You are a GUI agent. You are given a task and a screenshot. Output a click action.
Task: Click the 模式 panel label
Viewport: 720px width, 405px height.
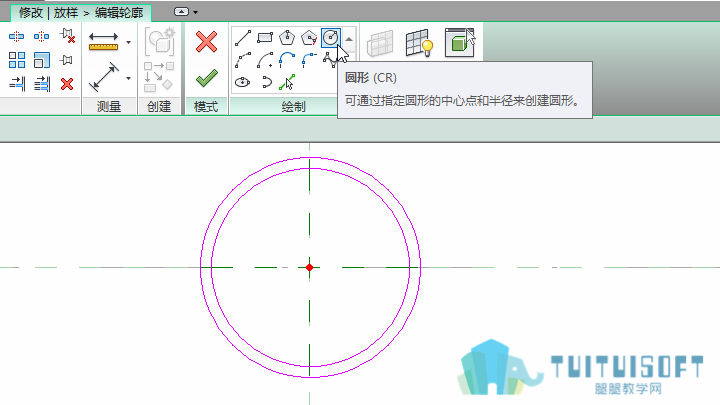coord(206,107)
